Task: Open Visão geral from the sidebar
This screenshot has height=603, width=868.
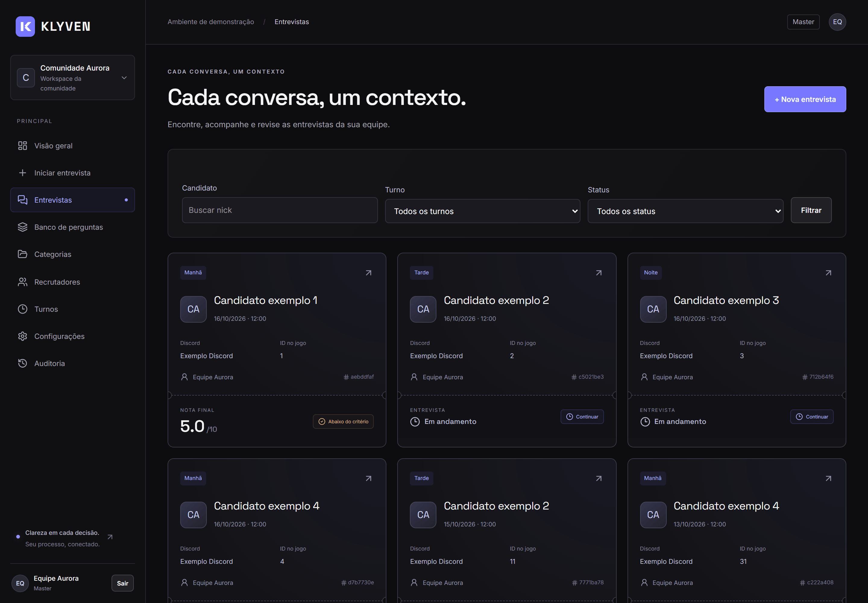Action: (73, 145)
